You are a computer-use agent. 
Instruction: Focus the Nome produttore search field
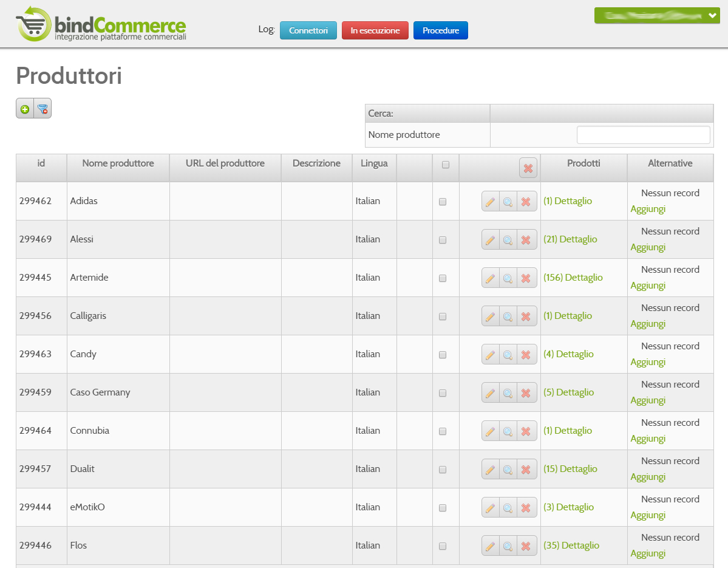643,135
